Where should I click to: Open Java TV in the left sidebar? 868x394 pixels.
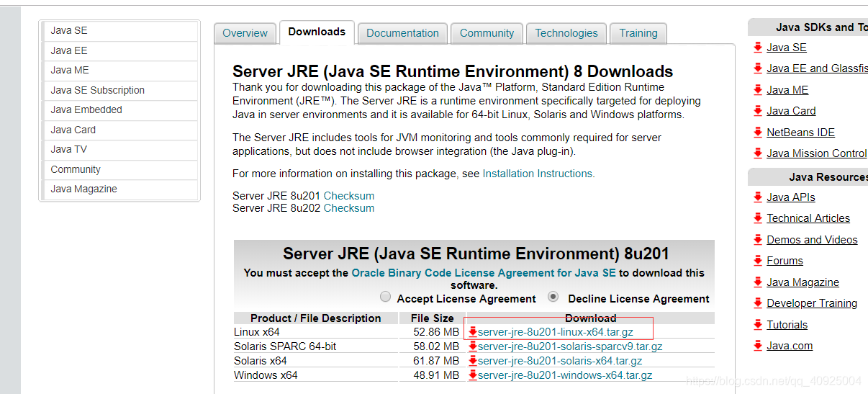click(121, 150)
